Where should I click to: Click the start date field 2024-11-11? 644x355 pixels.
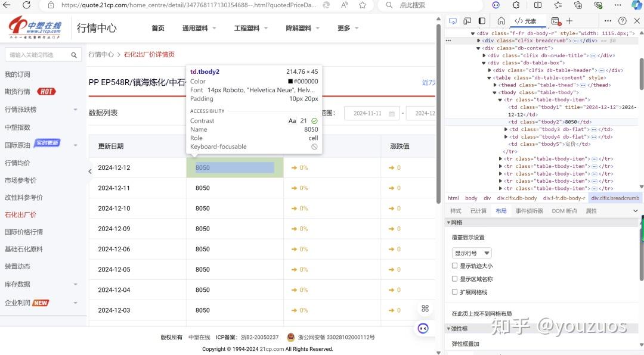click(x=371, y=113)
